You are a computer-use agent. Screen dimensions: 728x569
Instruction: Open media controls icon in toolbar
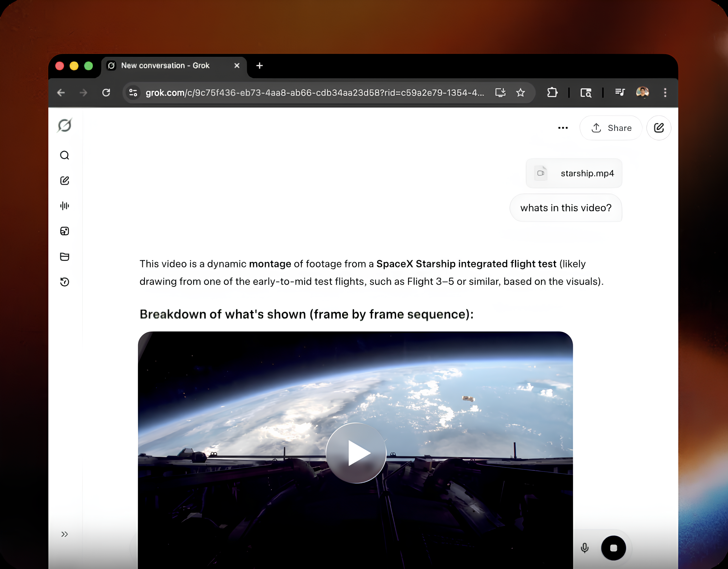click(x=620, y=92)
